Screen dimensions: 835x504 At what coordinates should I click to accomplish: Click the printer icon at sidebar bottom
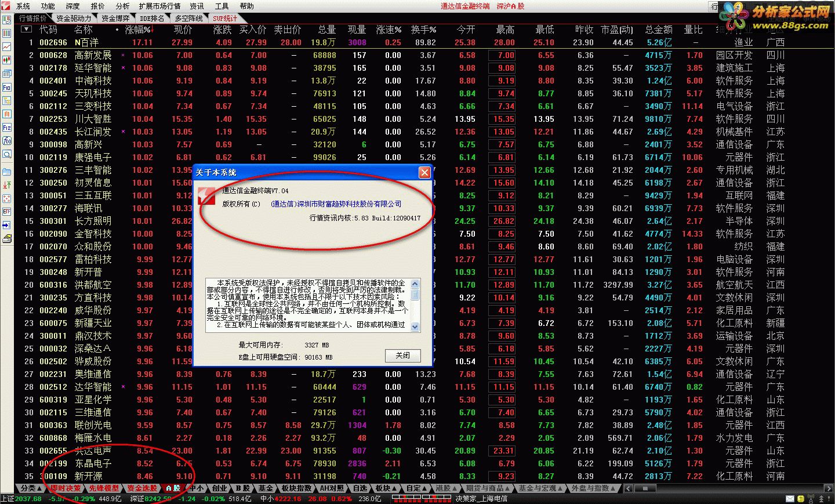6,238
